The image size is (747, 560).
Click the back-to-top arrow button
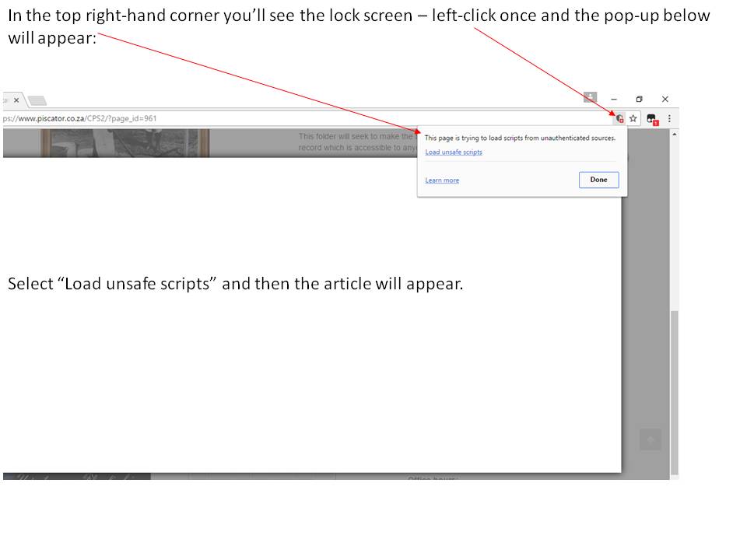click(651, 439)
